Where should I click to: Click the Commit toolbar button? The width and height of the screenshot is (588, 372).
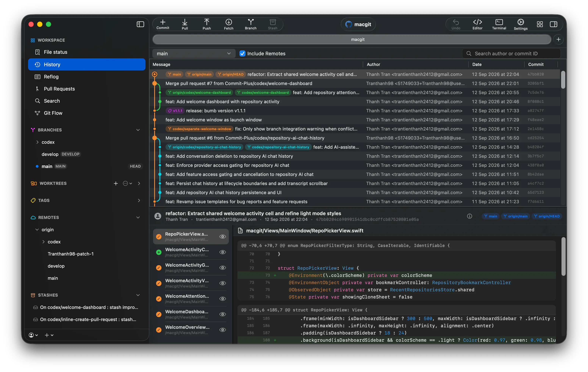pos(163,24)
